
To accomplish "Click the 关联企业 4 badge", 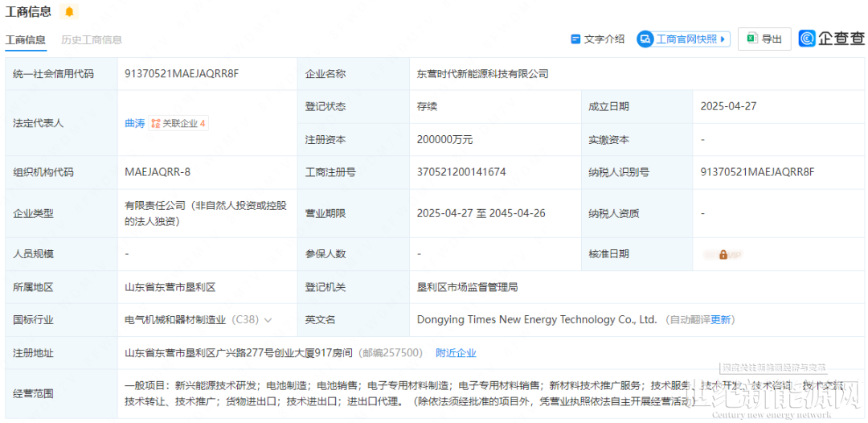I will 178,124.
